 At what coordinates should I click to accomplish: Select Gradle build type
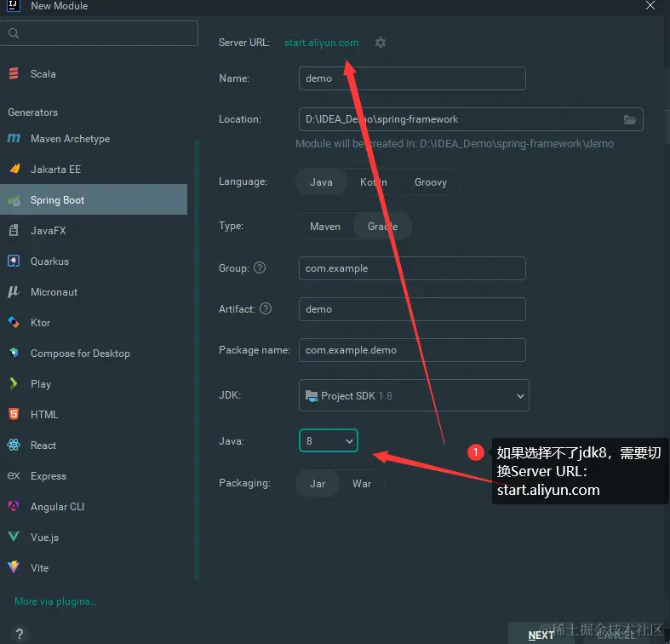[383, 227]
